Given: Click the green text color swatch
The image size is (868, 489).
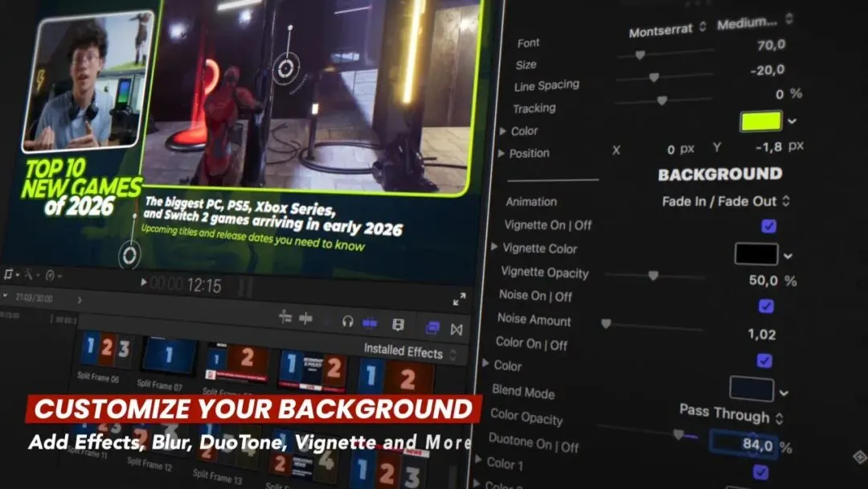Looking at the screenshot, I should point(760,121).
